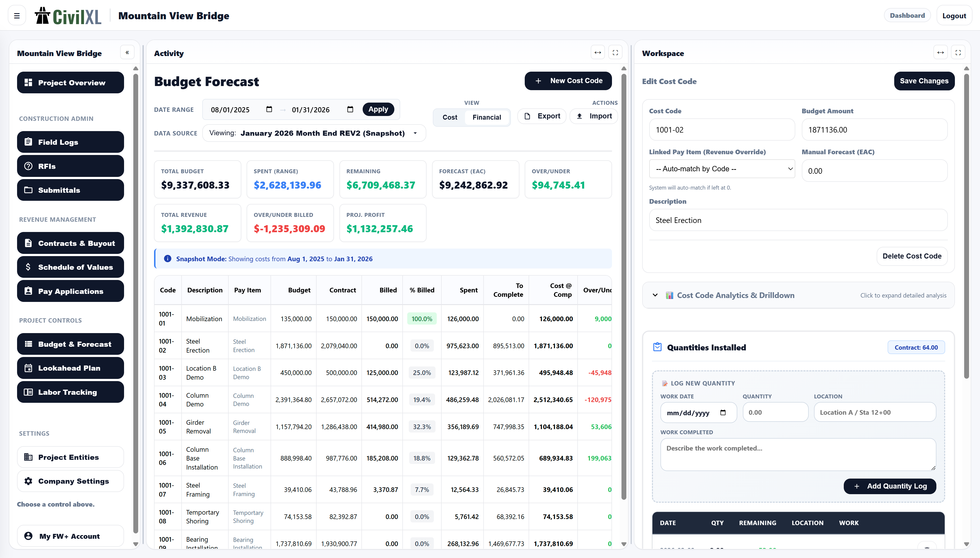Open the Linked Pay Item dropdown
This screenshot has height=558, width=980.
click(x=722, y=169)
